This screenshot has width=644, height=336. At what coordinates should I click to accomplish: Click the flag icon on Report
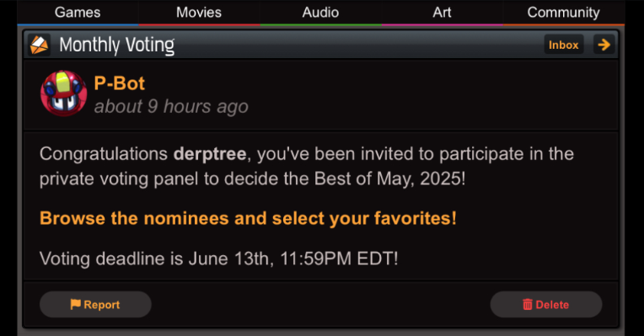(75, 304)
